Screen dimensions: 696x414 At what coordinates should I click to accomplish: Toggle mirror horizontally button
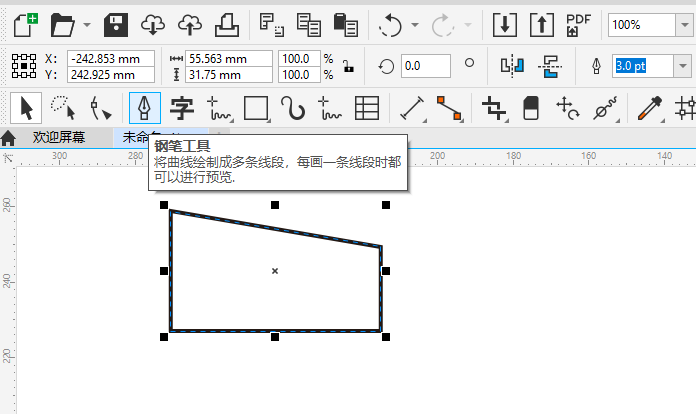tap(512, 66)
